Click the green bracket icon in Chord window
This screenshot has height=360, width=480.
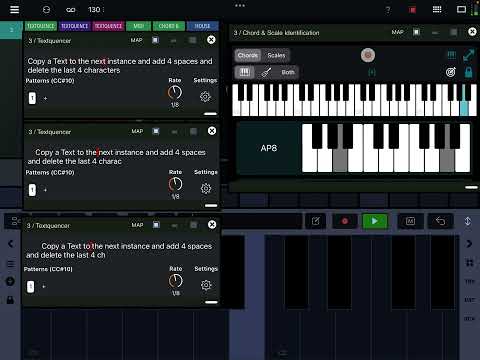pyautogui.click(x=372, y=72)
